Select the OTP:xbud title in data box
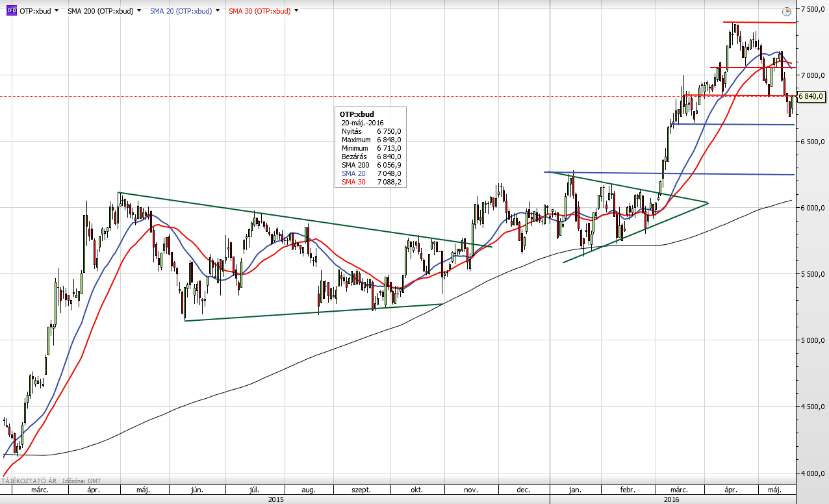This screenshot has width=829, height=504. pos(357,114)
